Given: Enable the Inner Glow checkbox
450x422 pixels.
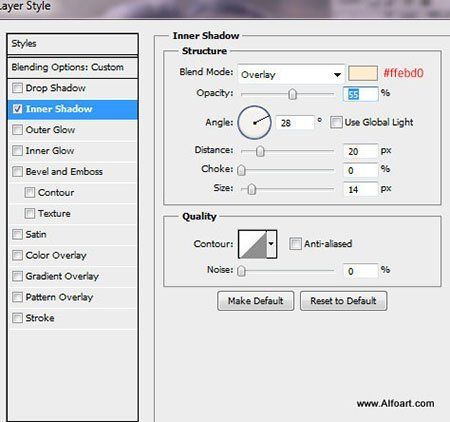Looking at the screenshot, I should point(17,151).
